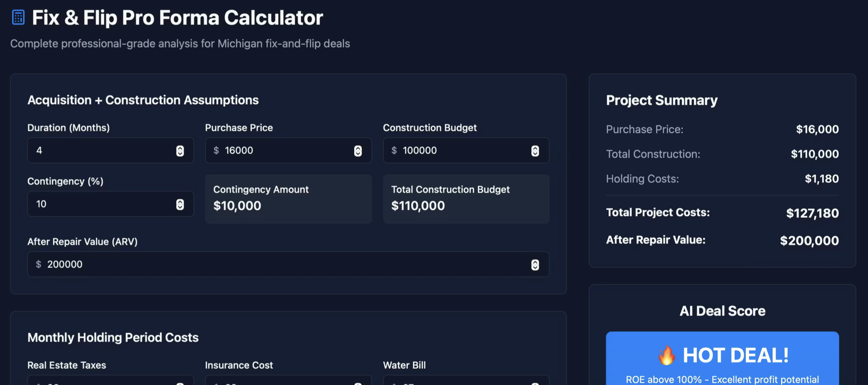Viewport: 868px width, 385px height.
Task: Click inside the Purchase Price field
Action: [274, 151]
